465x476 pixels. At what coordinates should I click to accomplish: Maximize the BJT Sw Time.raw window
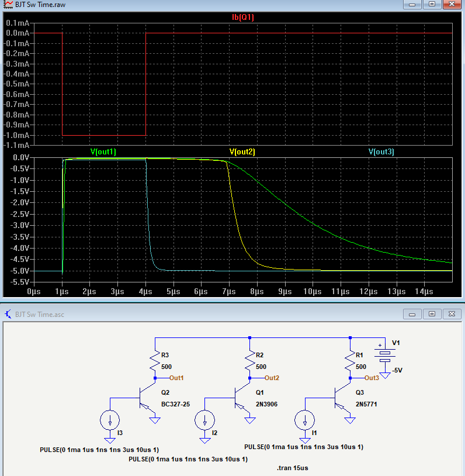click(x=432, y=4)
